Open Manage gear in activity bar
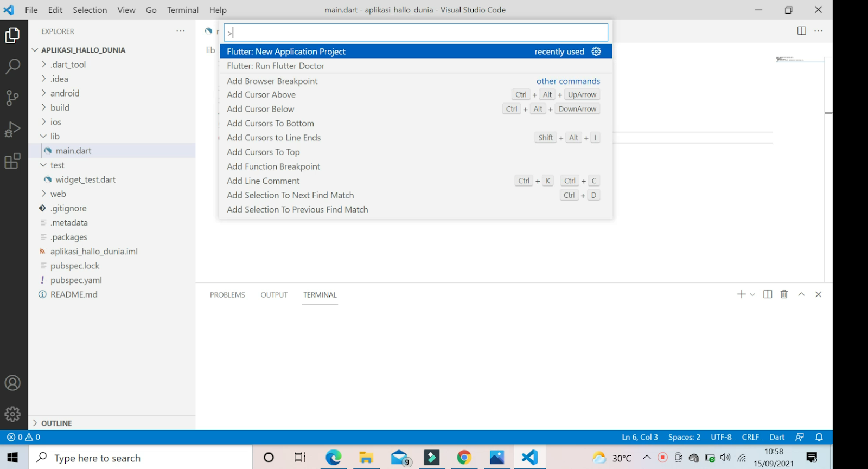868x469 pixels. (x=12, y=414)
